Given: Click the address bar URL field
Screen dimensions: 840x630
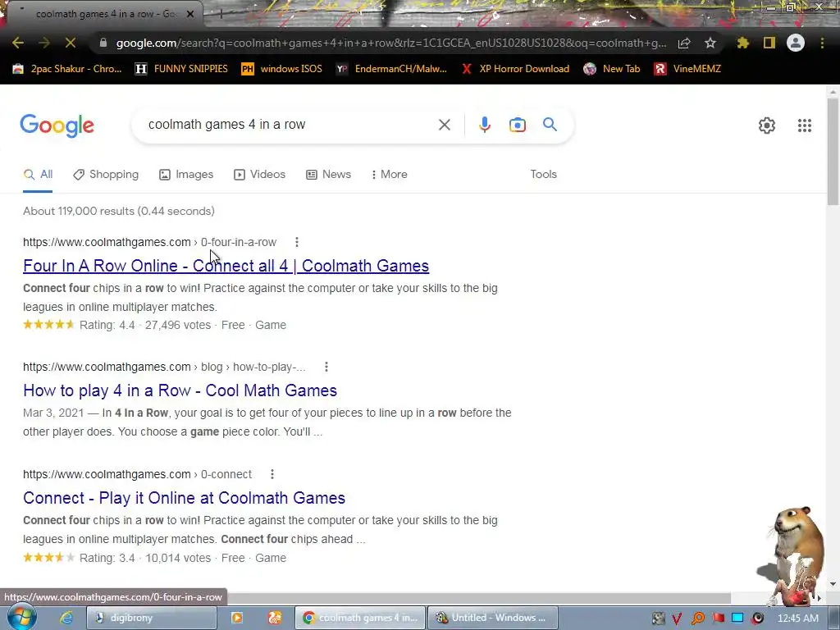Looking at the screenshot, I should click(x=391, y=43).
